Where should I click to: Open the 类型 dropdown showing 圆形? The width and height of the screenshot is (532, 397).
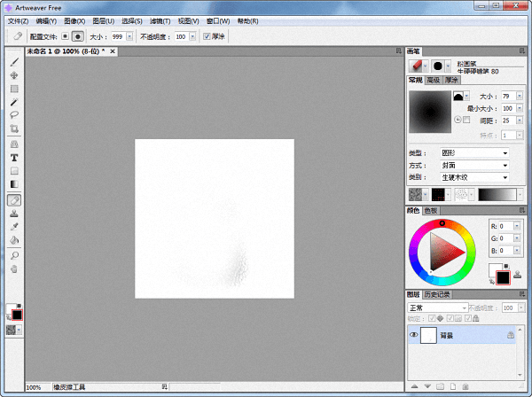[x=474, y=153]
